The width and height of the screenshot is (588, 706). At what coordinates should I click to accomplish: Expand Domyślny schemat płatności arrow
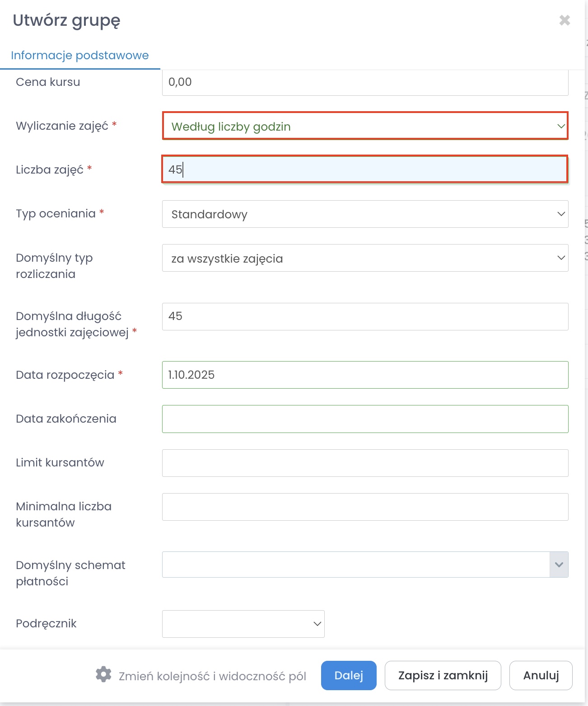pyautogui.click(x=559, y=565)
